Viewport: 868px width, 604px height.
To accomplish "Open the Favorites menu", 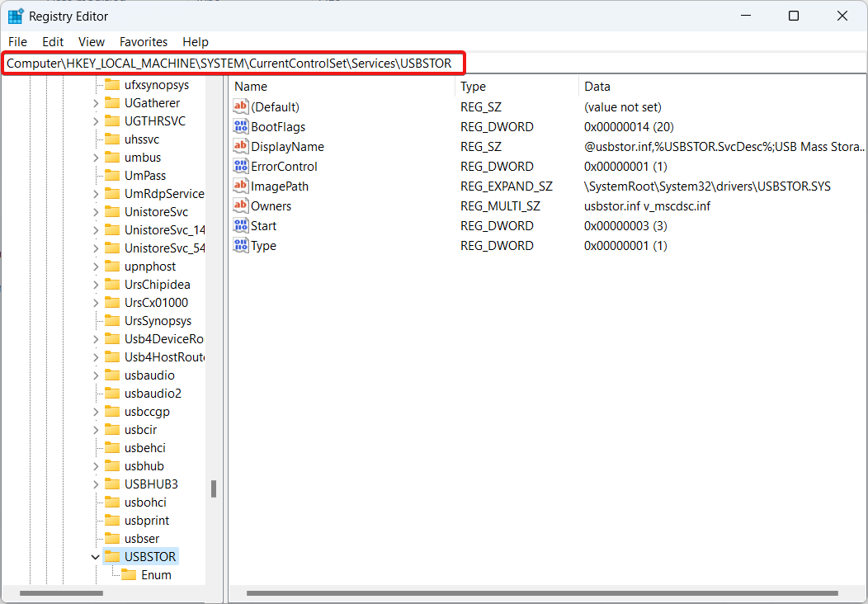I will 143,41.
